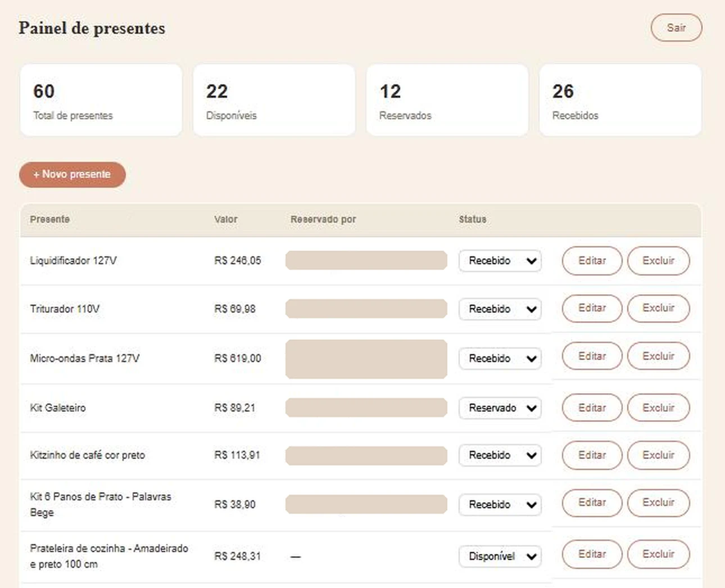Image resolution: width=725 pixels, height=588 pixels.
Task: Select the Disponíveis stat card
Action: 274,100
